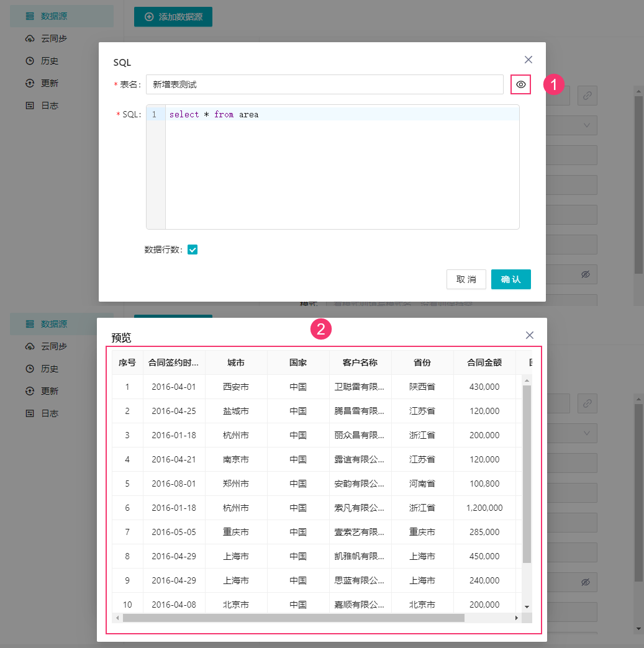Open 数据源 menu in sidebar beside SQL dialog

point(61,16)
